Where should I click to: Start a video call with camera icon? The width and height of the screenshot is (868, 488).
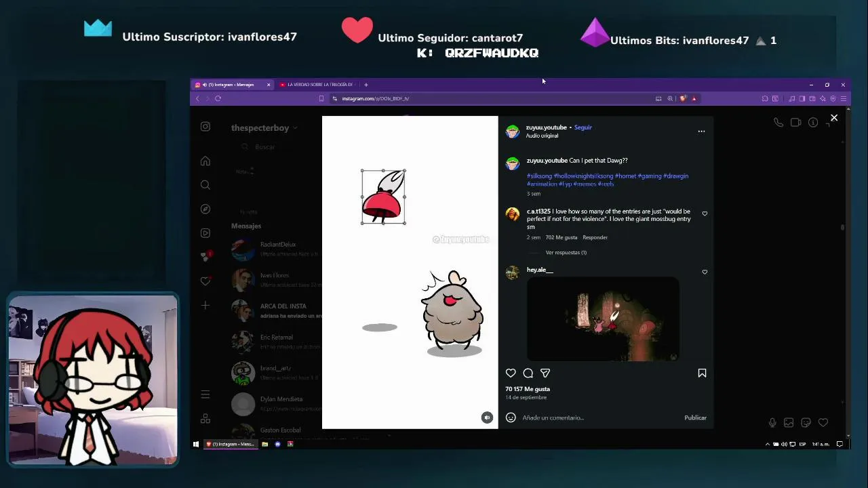point(795,123)
